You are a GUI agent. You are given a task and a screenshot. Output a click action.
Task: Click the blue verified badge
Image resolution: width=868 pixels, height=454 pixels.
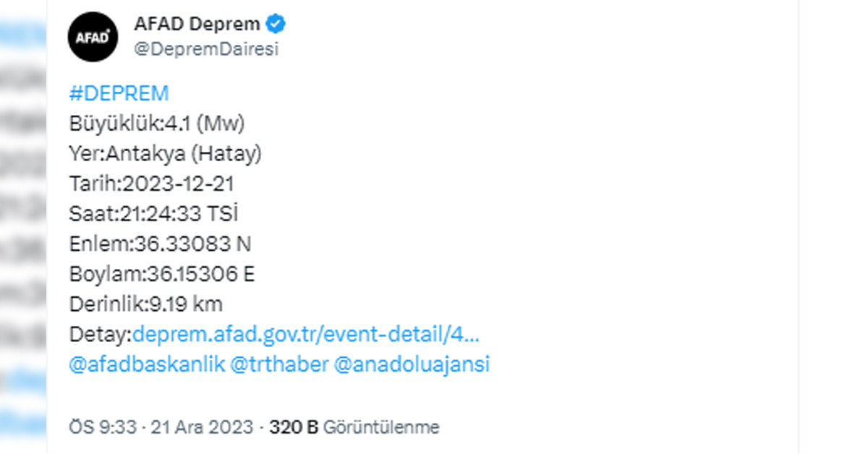(276, 24)
